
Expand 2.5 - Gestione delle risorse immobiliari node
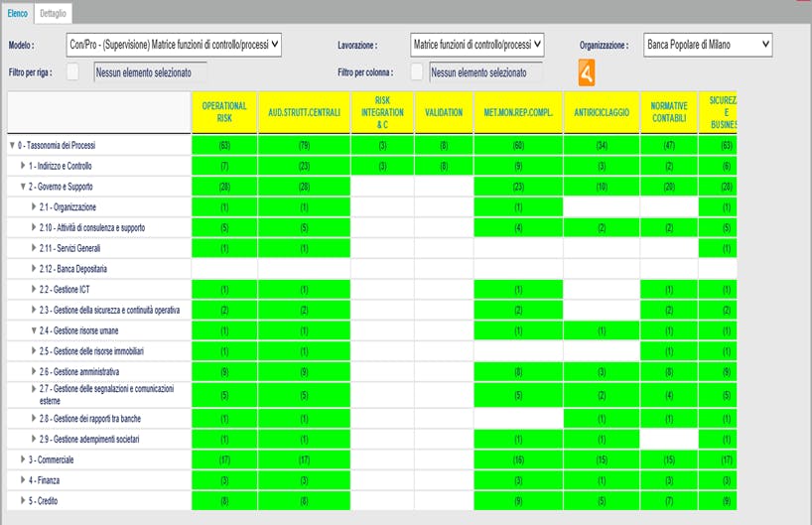click(x=34, y=350)
